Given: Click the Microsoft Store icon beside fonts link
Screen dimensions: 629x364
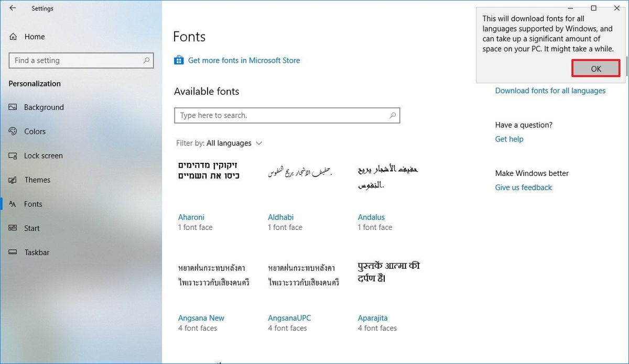Looking at the screenshot, I should (x=179, y=60).
